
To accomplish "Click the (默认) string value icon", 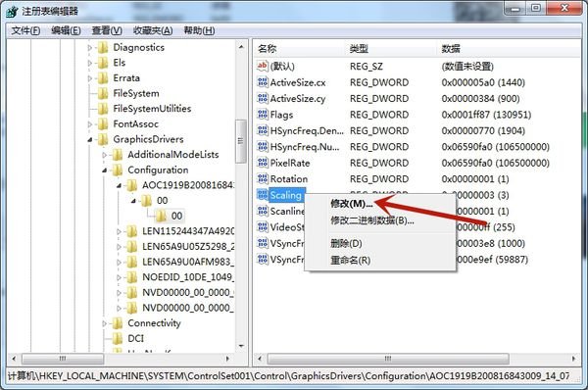I will [x=263, y=66].
